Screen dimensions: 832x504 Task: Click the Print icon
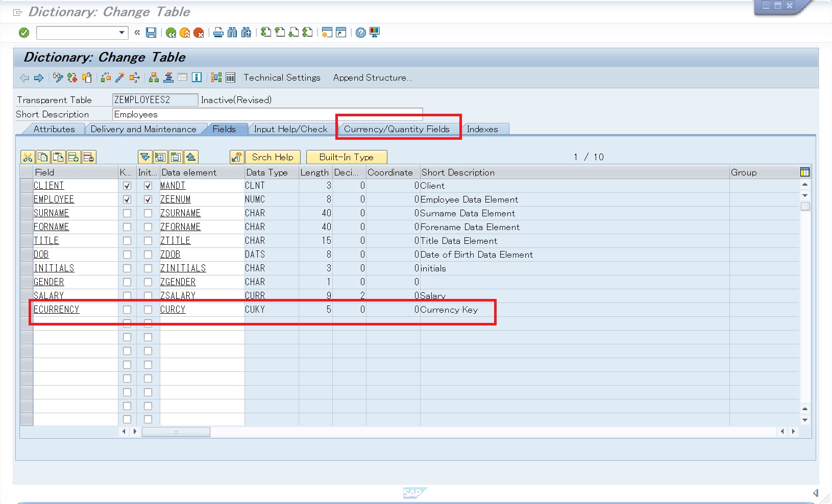218,33
